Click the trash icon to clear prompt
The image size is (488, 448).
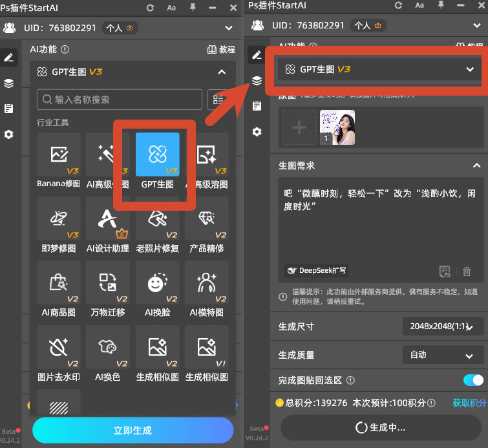467,272
